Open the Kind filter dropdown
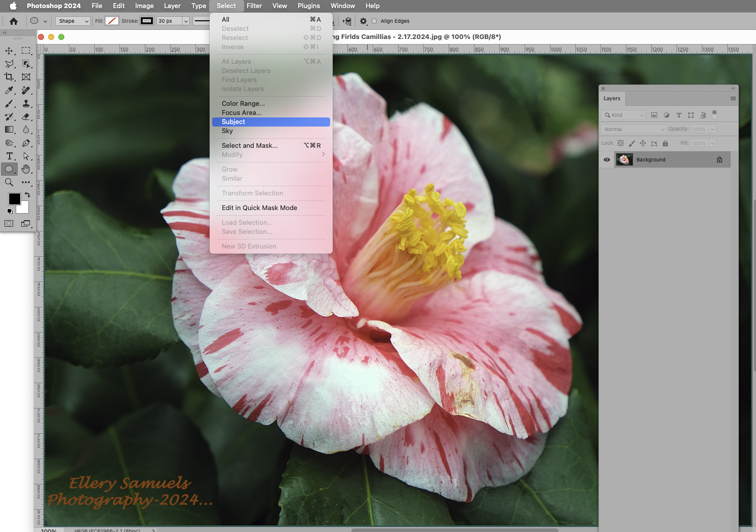Screen dimensions: 756x532 623,115
